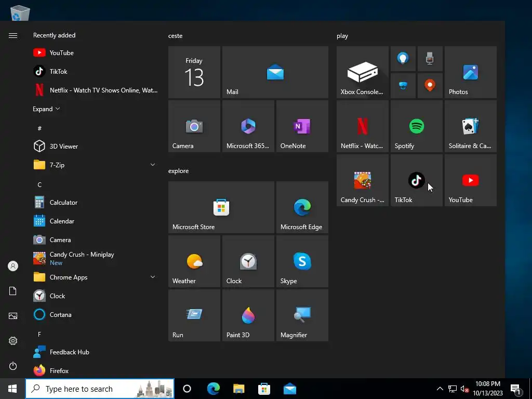Screen dimensions: 532x399
Task: Open the Maps red pin small tile
Action: click(430, 86)
